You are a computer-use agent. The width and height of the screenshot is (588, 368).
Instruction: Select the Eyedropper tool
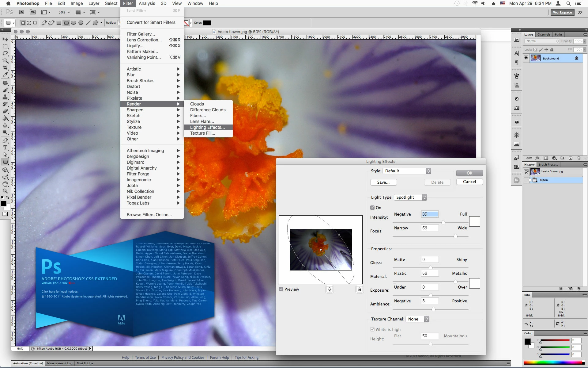(5, 75)
